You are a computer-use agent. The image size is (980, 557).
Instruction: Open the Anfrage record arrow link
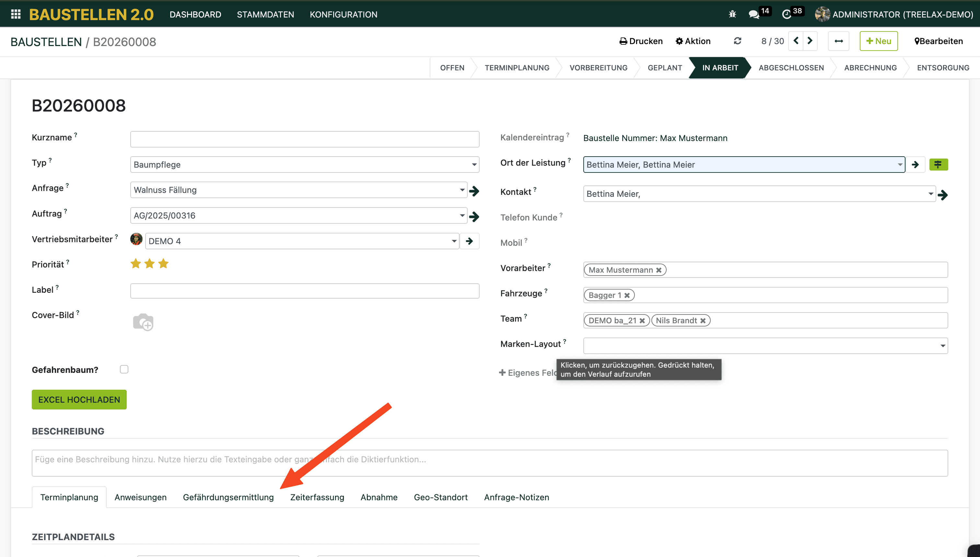point(474,191)
